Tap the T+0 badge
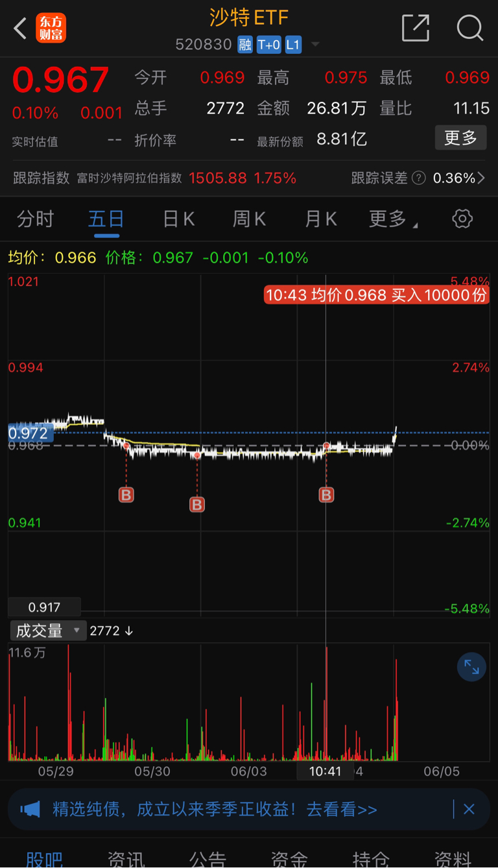498x868 pixels. point(268,45)
